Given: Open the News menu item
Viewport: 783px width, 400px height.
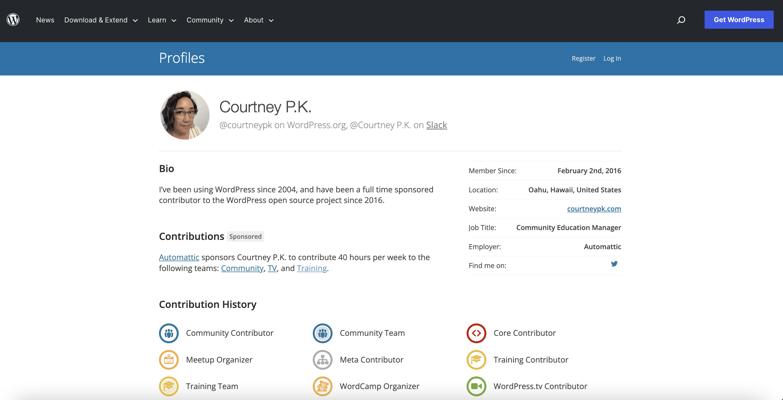Looking at the screenshot, I should (x=45, y=20).
